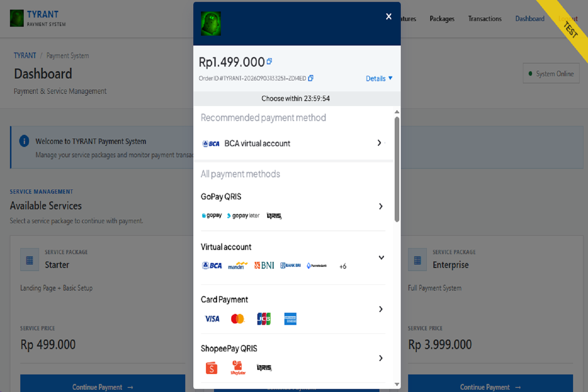Click QRIS logo under ShopeePay QRIS
This screenshot has width=588, height=392.
[x=264, y=368]
